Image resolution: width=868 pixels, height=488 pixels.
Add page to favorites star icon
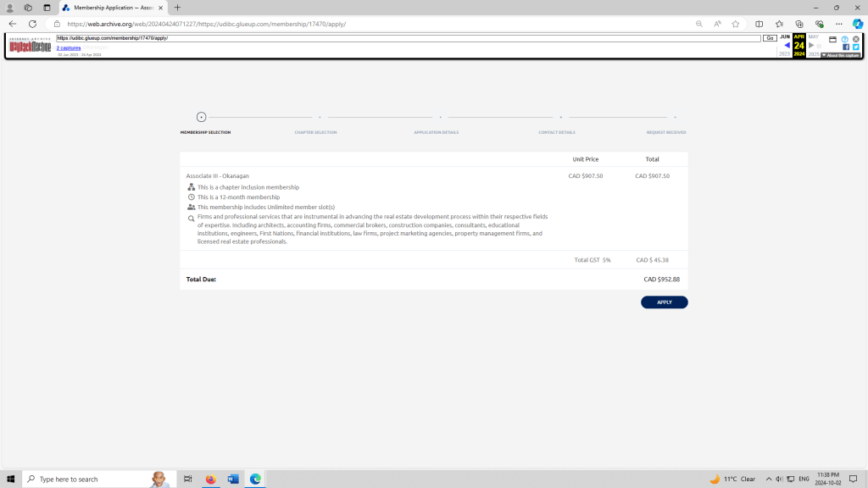click(x=736, y=24)
